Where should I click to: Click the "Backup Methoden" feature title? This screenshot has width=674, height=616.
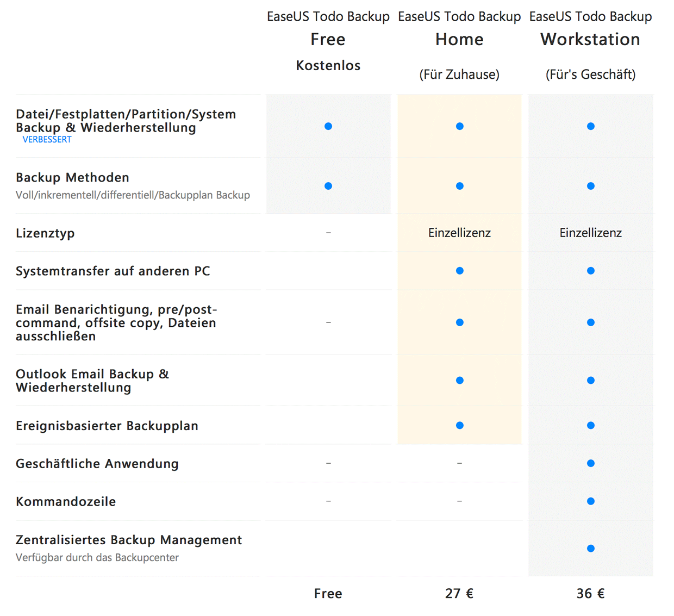pyautogui.click(x=73, y=177)
